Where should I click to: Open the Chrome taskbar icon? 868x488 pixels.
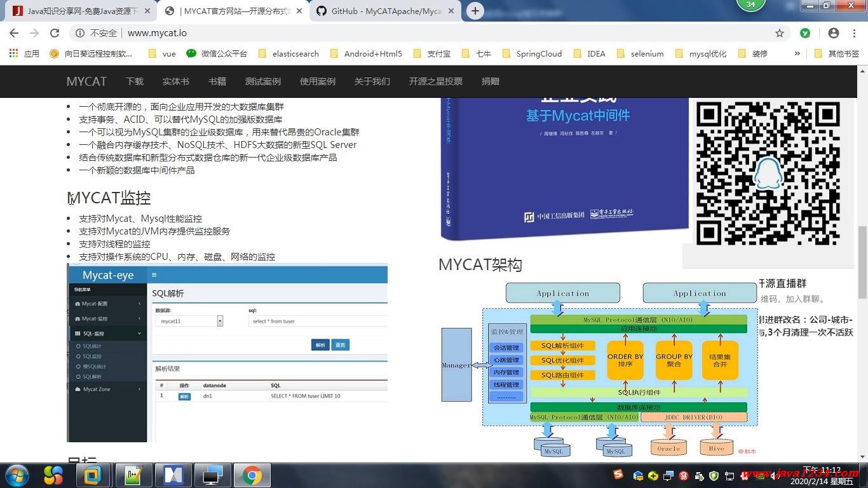[x=252, y=475]
